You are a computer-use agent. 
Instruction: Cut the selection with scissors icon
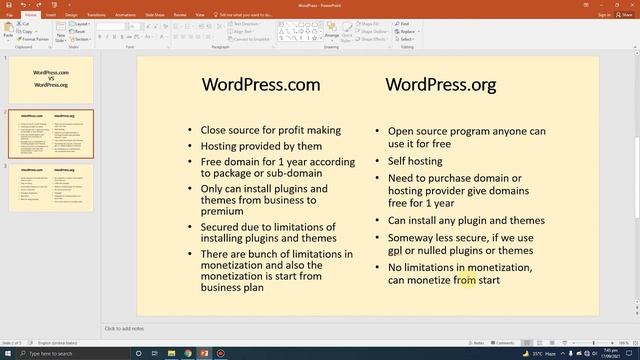[x=23, y=24]
